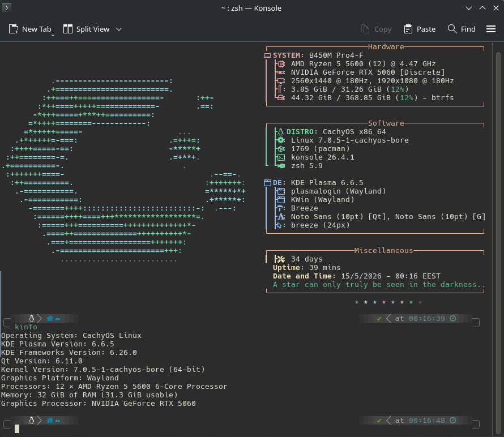Click the package icon beside 1769 (pacman)
Screen dimensions: 504x437
(x=281, y=149)
